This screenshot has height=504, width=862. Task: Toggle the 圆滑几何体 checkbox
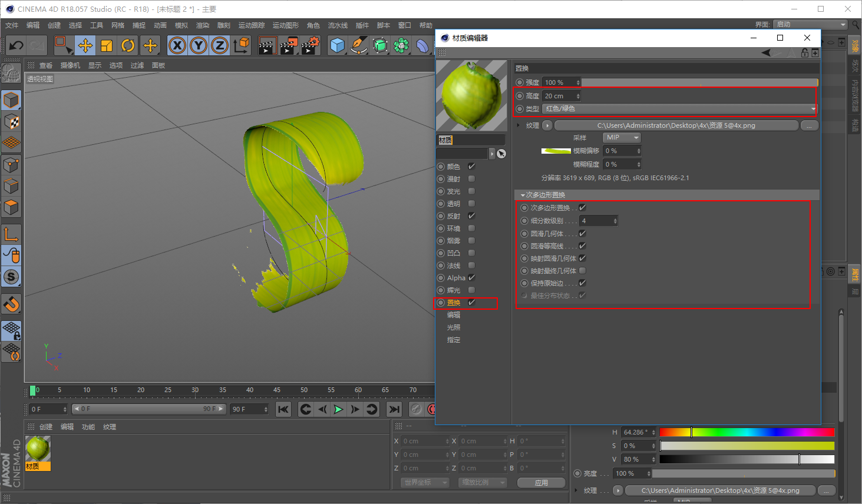coord(582,234)
